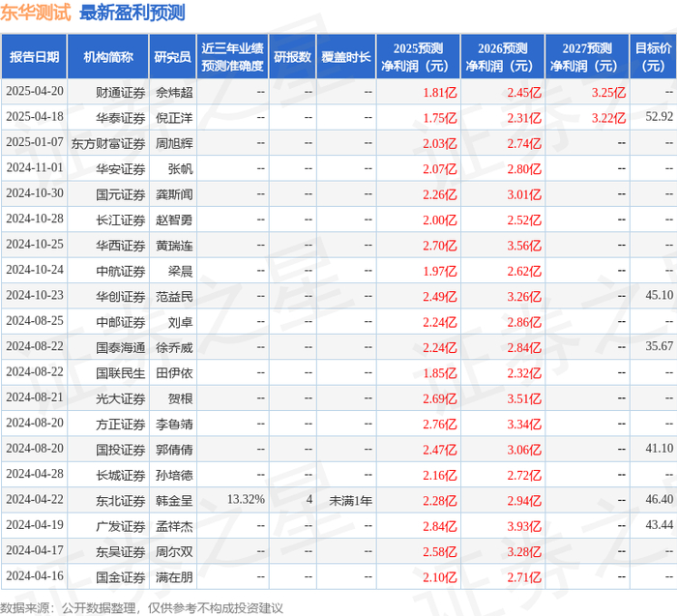Click the 3.25亿 2027 forecast value
The width and height of the screenshot is (677, 616).
[x=608, y=93]
